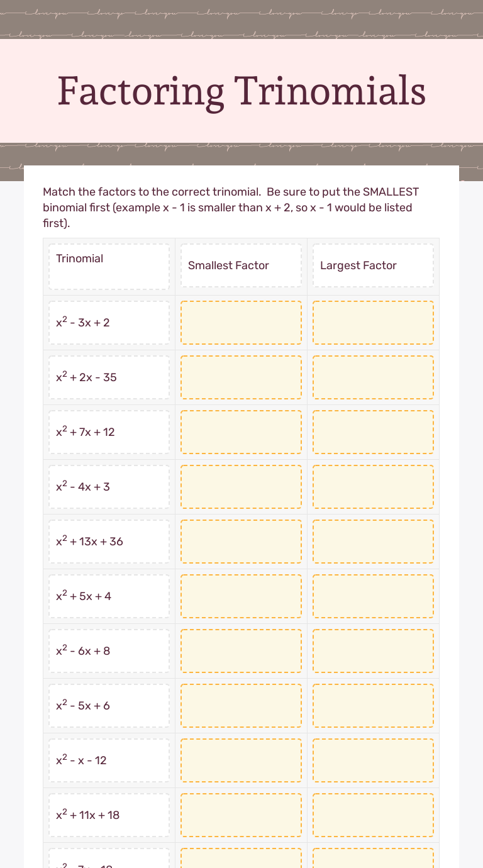Click the Smallest Factor box for x² - 6x + 8
This screenshot has width=483, height=868.
241,651
